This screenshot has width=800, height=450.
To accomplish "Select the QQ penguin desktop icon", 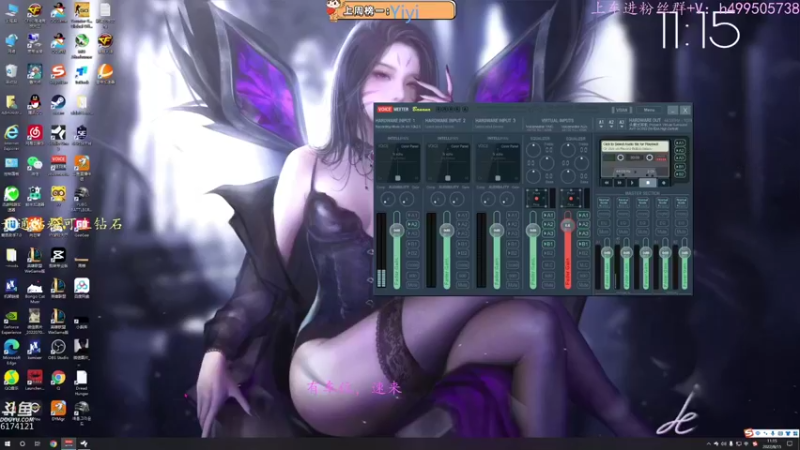I will point(35,104).
